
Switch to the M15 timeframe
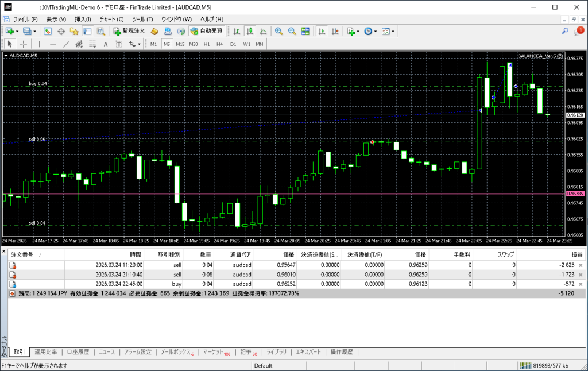click(180, 44)
